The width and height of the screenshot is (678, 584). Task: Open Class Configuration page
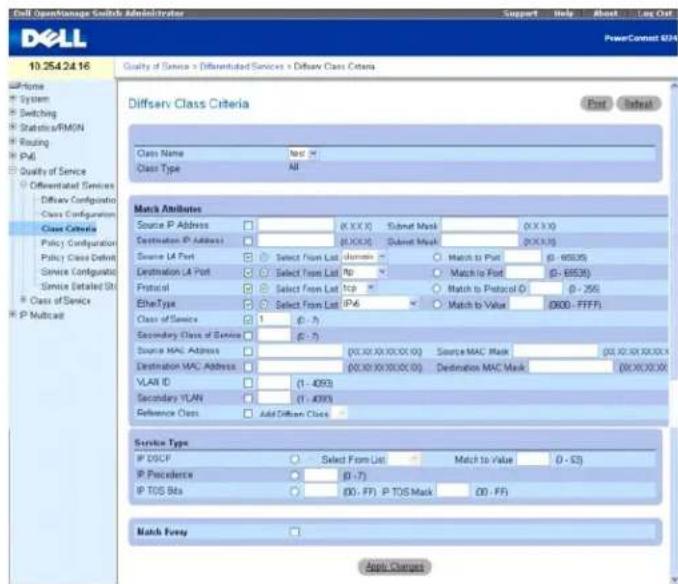pos(78,214)
